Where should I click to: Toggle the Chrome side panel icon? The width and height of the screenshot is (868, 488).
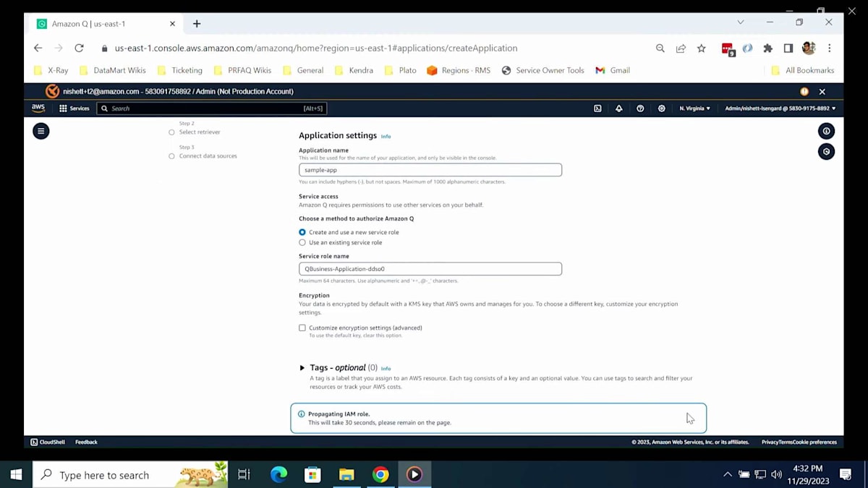788,48
